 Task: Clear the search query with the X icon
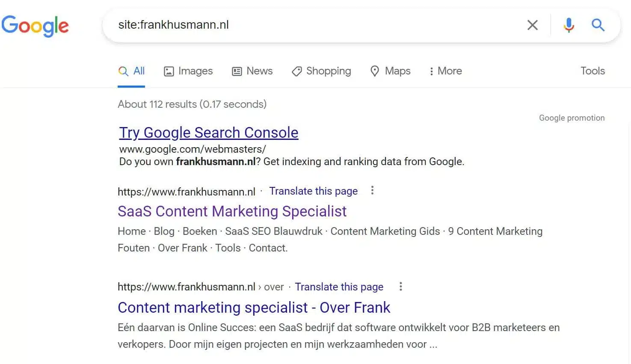[x=532, y=25]
